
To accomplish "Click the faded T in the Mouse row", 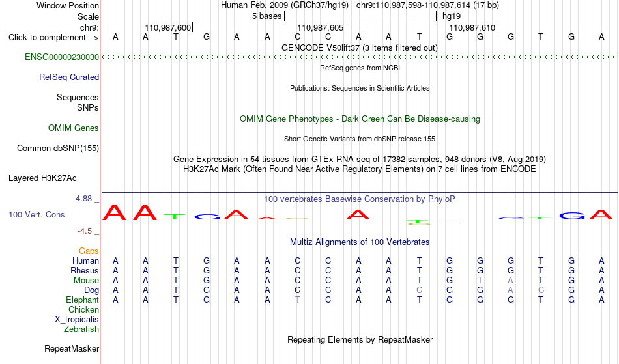I will coord(480,281).
